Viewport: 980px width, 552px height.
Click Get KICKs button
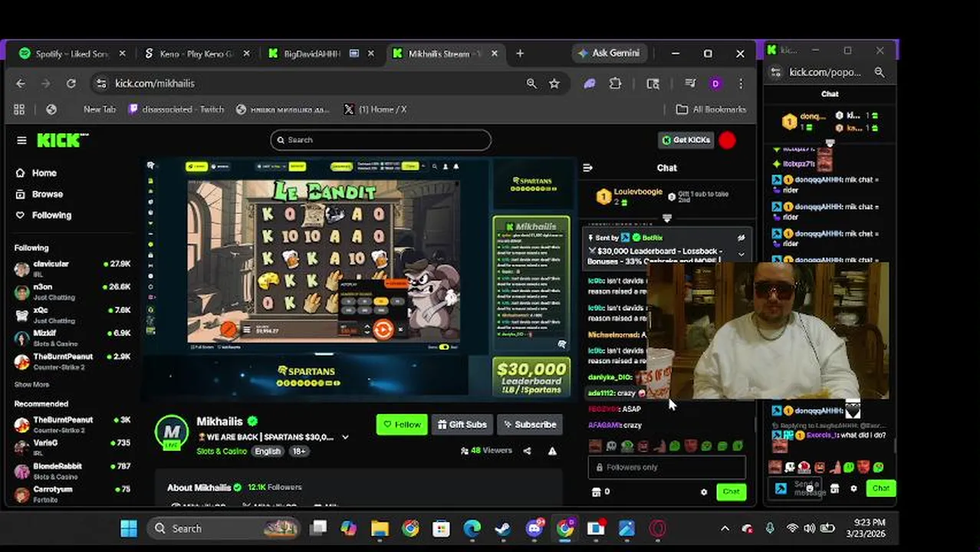tap(686, 140)
